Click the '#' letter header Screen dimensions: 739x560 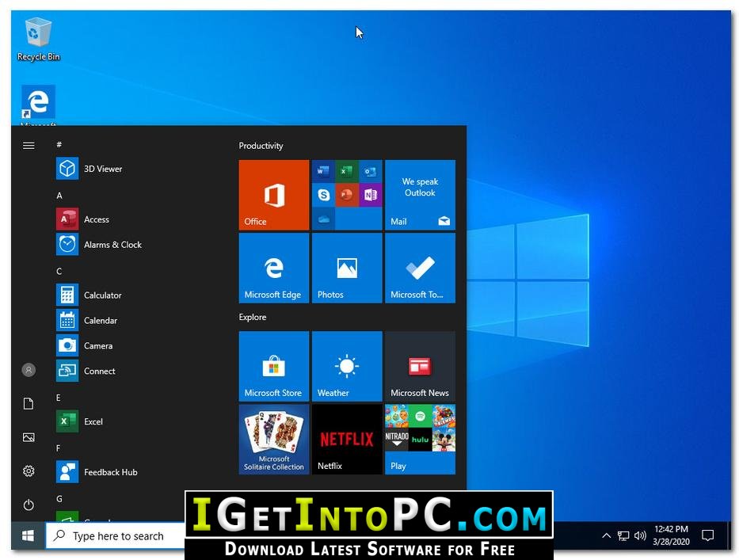click(59, 145)
